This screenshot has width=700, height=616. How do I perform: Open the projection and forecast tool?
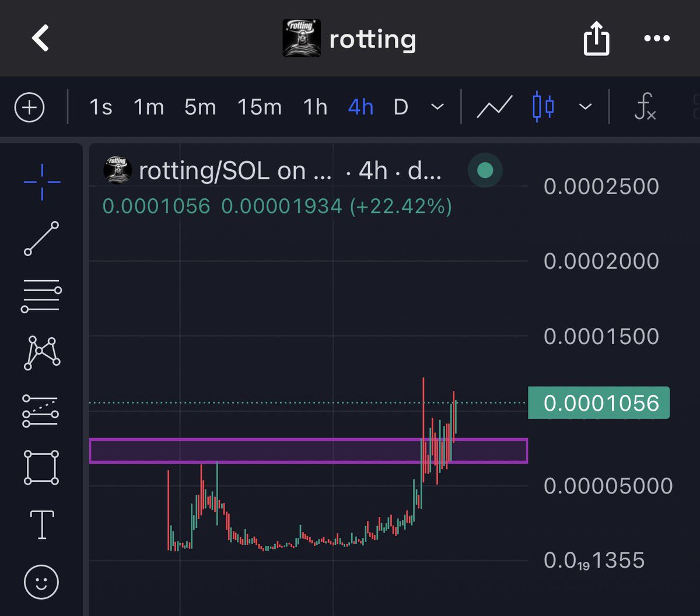(41, 411)
